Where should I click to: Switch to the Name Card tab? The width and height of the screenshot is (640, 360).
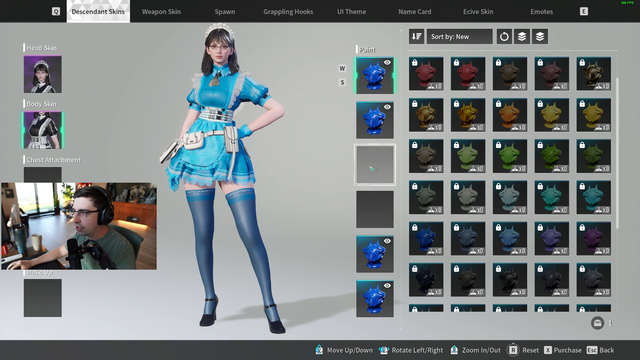point(415,11)
